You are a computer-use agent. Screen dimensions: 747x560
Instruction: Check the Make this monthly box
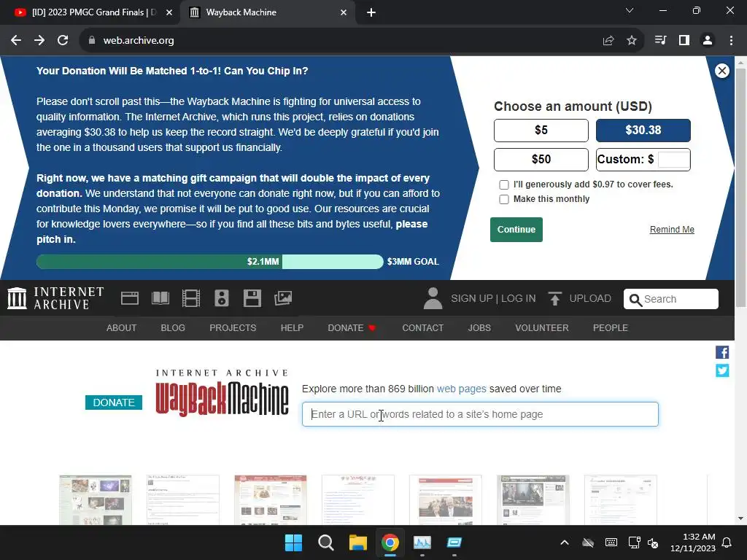[503, 199]
